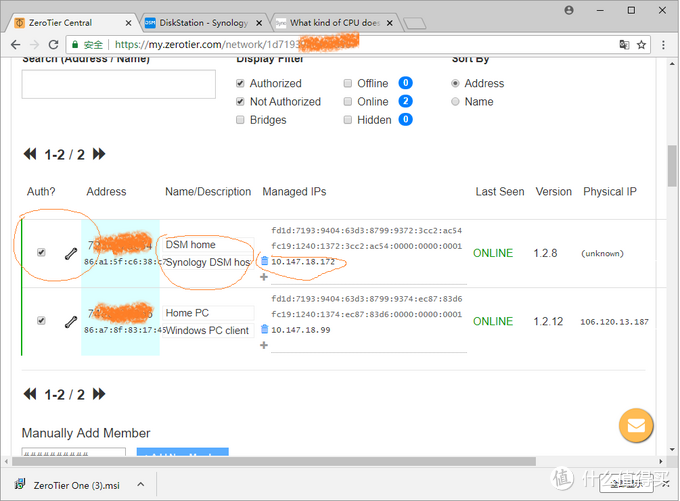The image size is (680, 501).
Task: Open the downloaded ZeroTier One (3).msi file
Action: pyautogui.click(x=70, y=484)
